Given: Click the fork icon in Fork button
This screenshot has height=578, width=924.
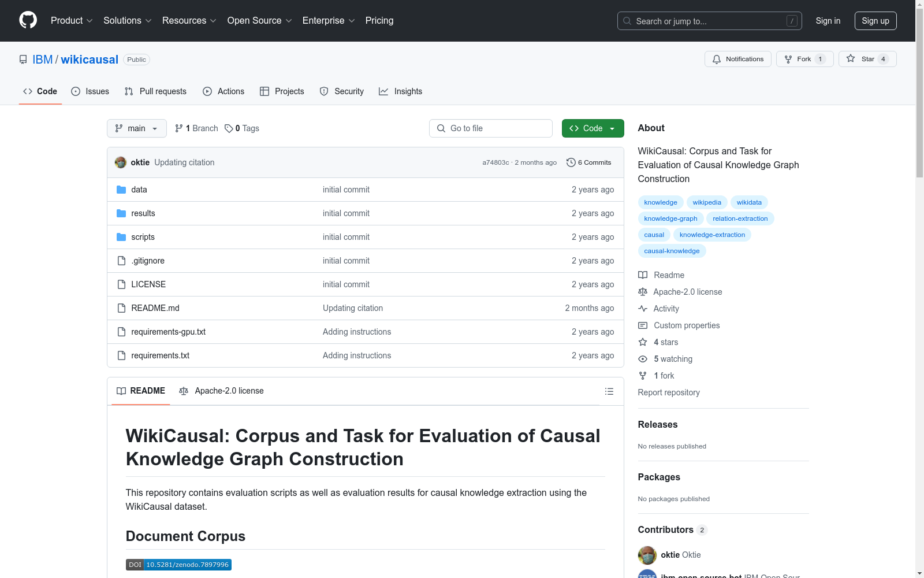Looking at the screenshot, I should (788, 59).
